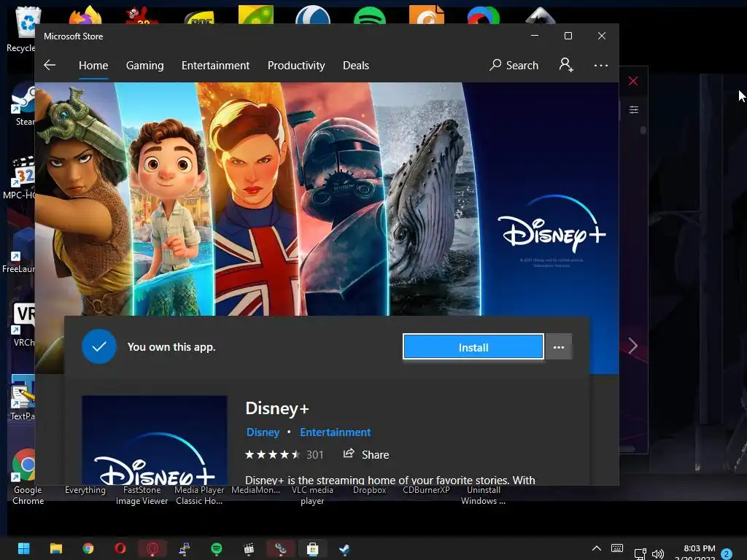The width and height of the screenshot is (747, 560).
Task: Open the touch keyboard tray icon
Action: [617, 548]
